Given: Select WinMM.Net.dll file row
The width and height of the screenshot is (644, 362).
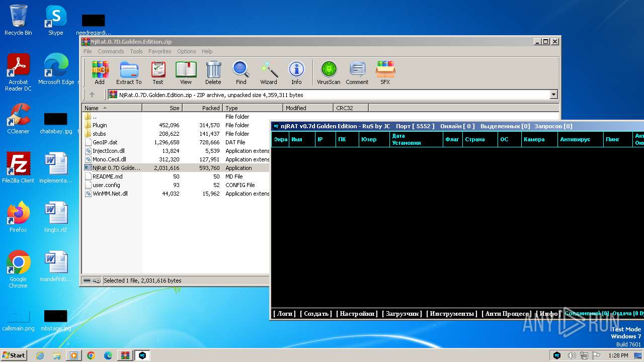Looking at the screenshot, I should pyautogui.click(x=176, y=194).
